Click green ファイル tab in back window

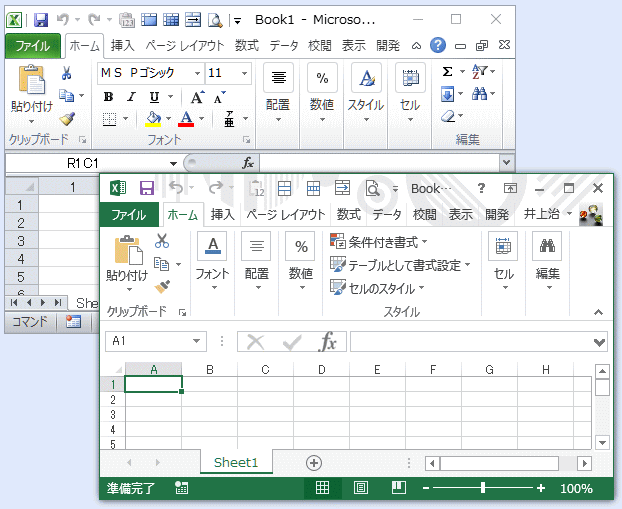tap(33, 46)
